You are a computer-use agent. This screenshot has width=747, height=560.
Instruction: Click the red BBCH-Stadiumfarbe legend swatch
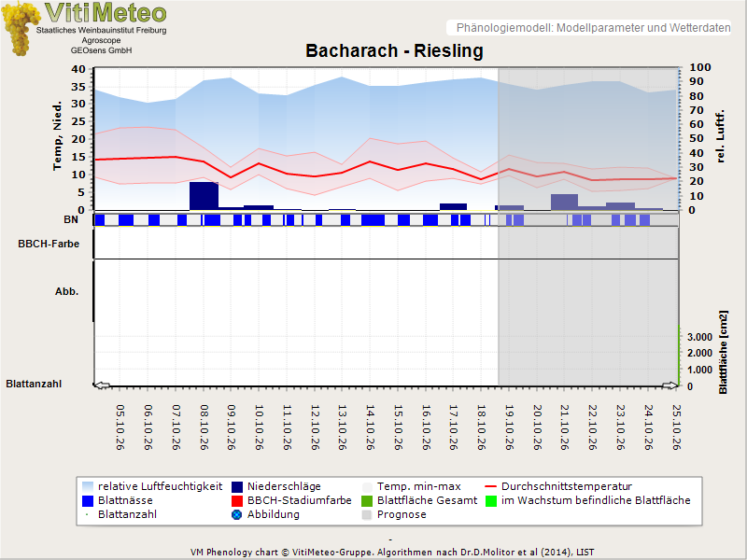(237, 501)
